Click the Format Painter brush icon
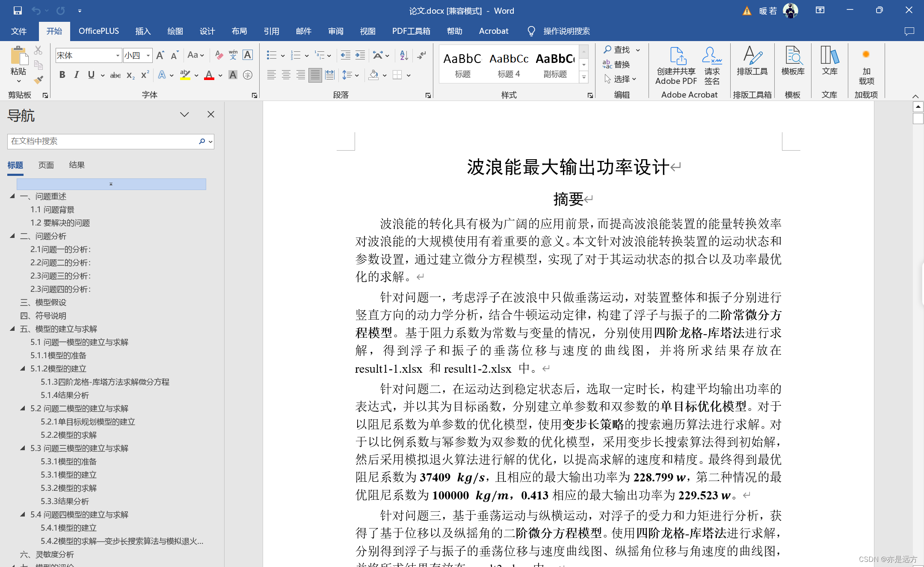This screenshot has height=567, width=924. coord(38,79)
